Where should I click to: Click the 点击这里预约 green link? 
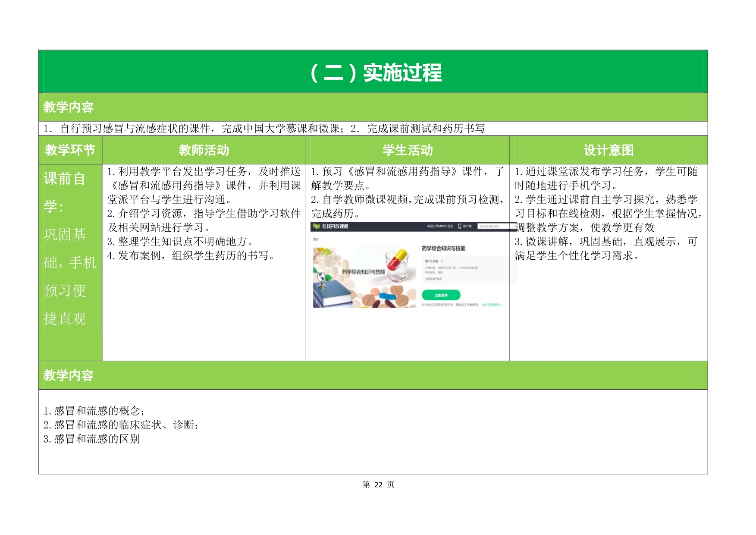click(x=492, y=305)
